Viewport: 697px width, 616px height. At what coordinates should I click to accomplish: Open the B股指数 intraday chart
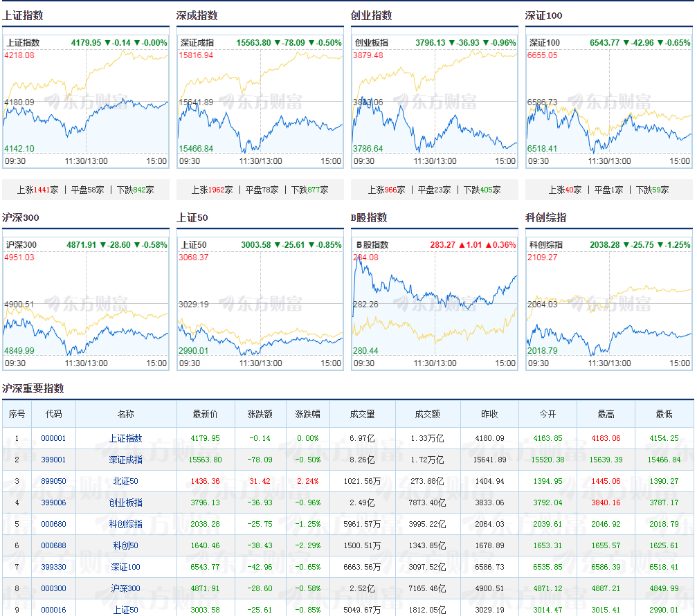tap(434, 304)
